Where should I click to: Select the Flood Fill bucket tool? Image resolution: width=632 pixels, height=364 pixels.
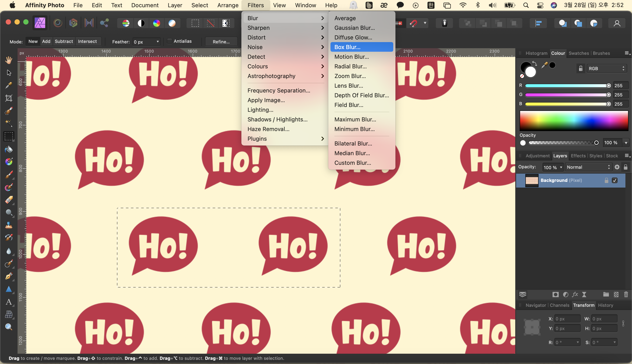[9, 149]
